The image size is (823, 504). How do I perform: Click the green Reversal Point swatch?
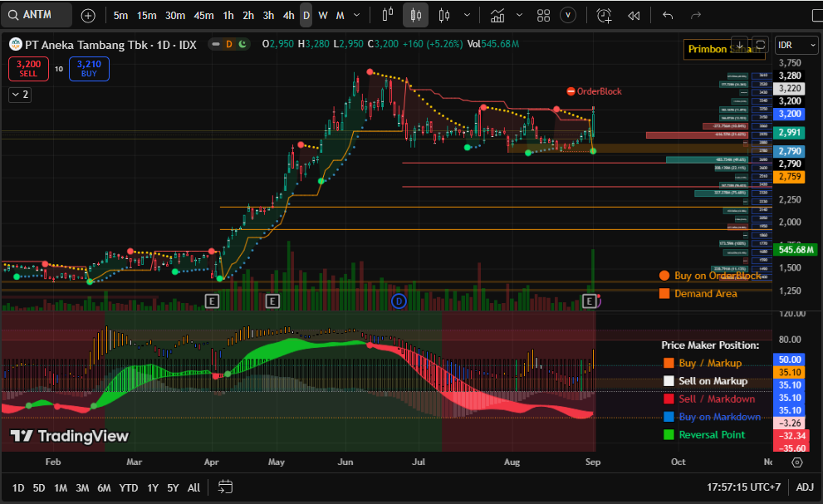pos(669,434)
